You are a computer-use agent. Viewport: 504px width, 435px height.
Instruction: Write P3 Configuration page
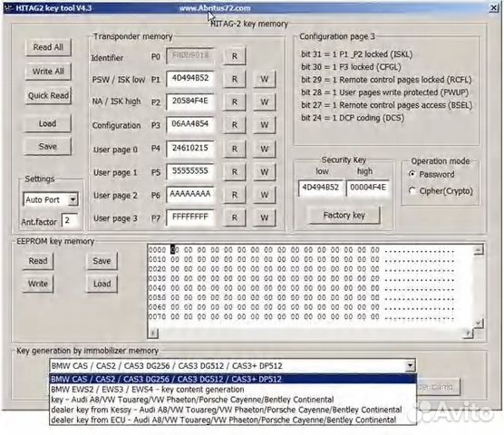tap(264, 125)
